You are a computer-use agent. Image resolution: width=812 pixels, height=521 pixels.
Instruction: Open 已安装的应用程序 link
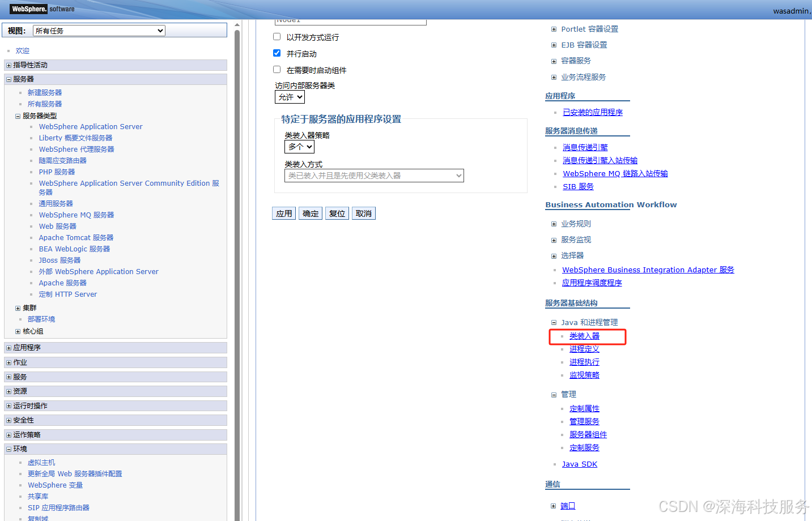[593, 113]
